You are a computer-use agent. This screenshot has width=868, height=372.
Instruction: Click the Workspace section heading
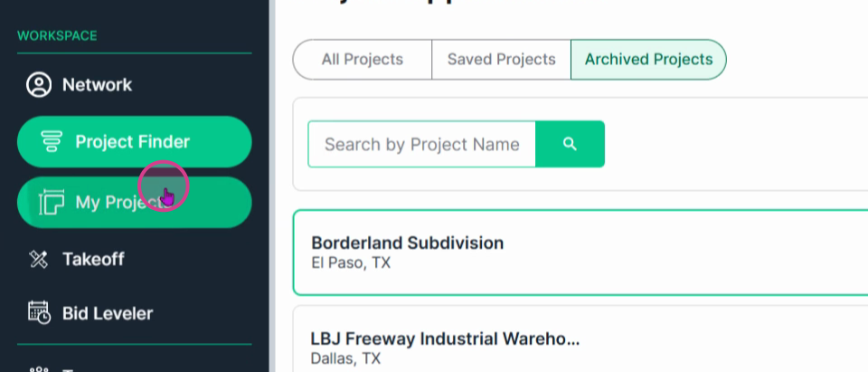coord(57,36)
